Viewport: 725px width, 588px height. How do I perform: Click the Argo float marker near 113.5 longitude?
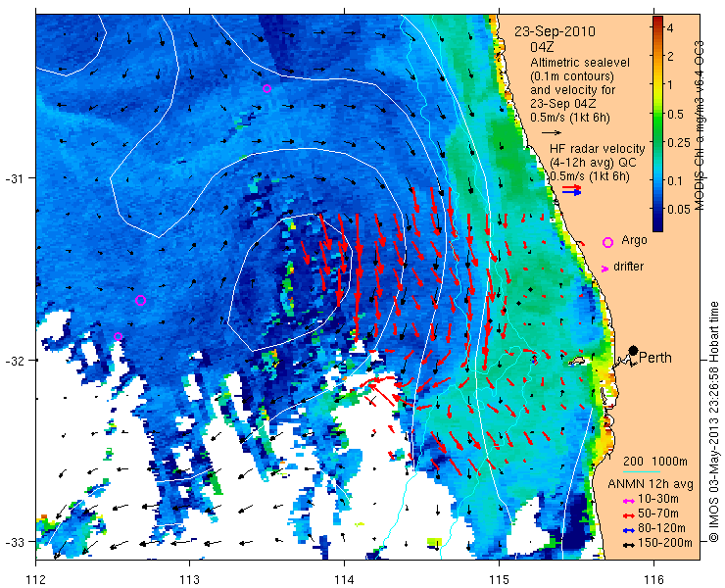tap(266, 89)
